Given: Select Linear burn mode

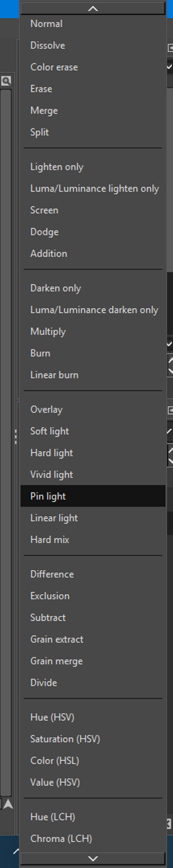Looking at the screenshot, I should pyautogui.click(x=93, y=375).
